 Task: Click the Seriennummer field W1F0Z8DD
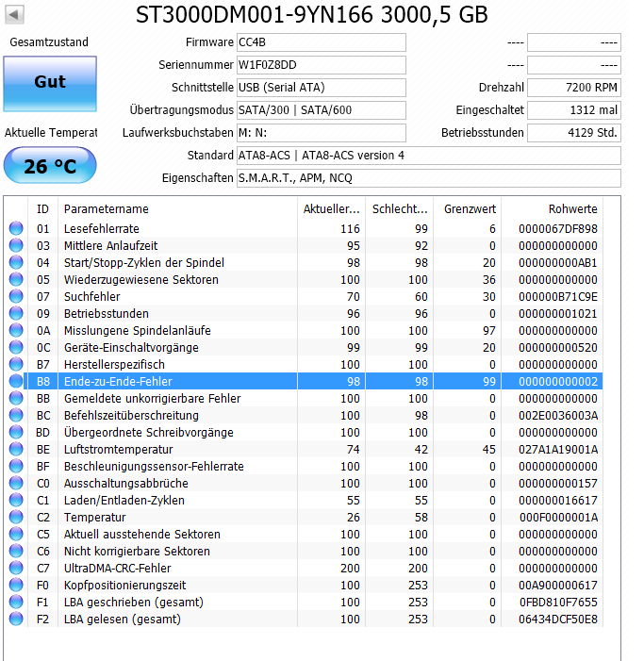click(322, 65)
